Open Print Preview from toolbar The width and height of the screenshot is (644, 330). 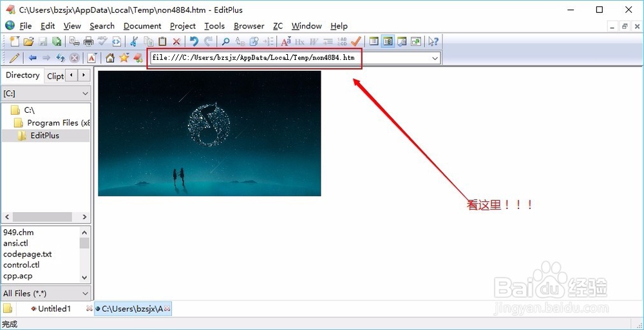(74, 41)
